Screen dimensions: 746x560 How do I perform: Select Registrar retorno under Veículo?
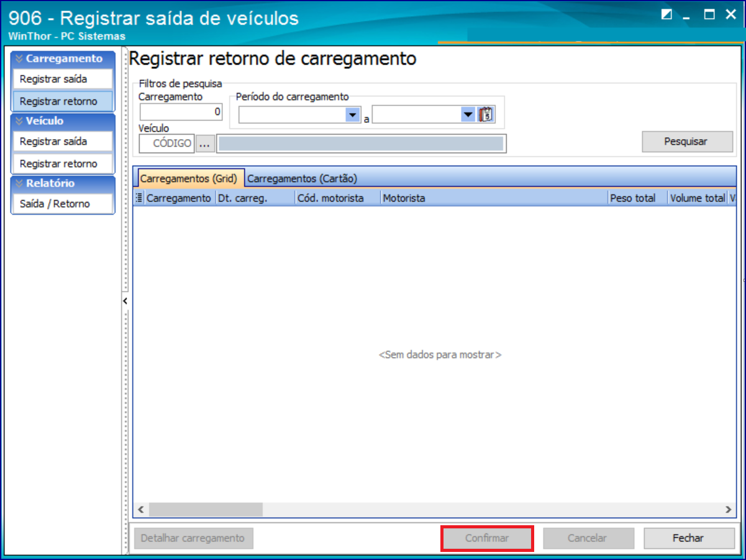[63, 164]
